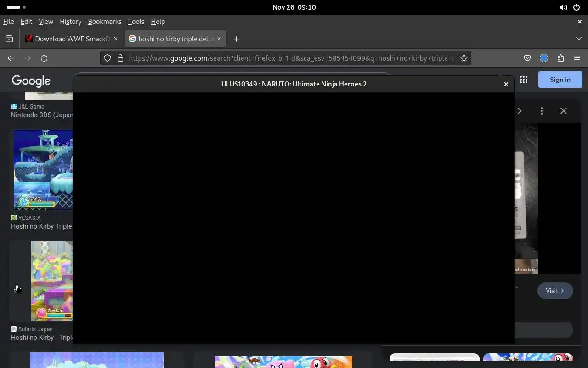Switch to the Download WWE SmackDown tab

(72, 39)
